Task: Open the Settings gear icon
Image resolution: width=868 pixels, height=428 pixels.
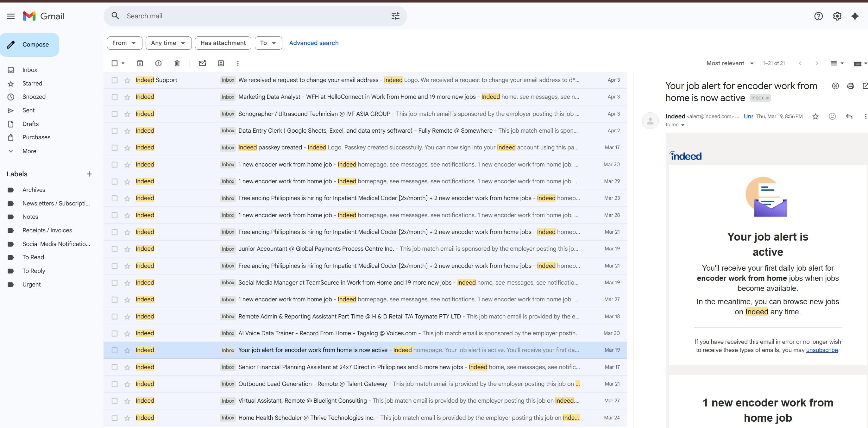Action: (x=837, y=16)
